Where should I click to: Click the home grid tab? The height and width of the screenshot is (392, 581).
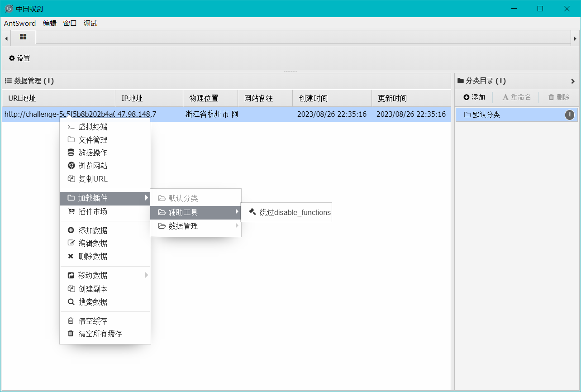[23, 37]
